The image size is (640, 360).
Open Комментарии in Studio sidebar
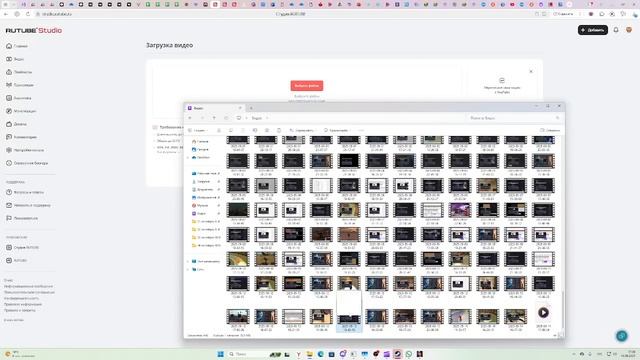(x=22, y=137)
